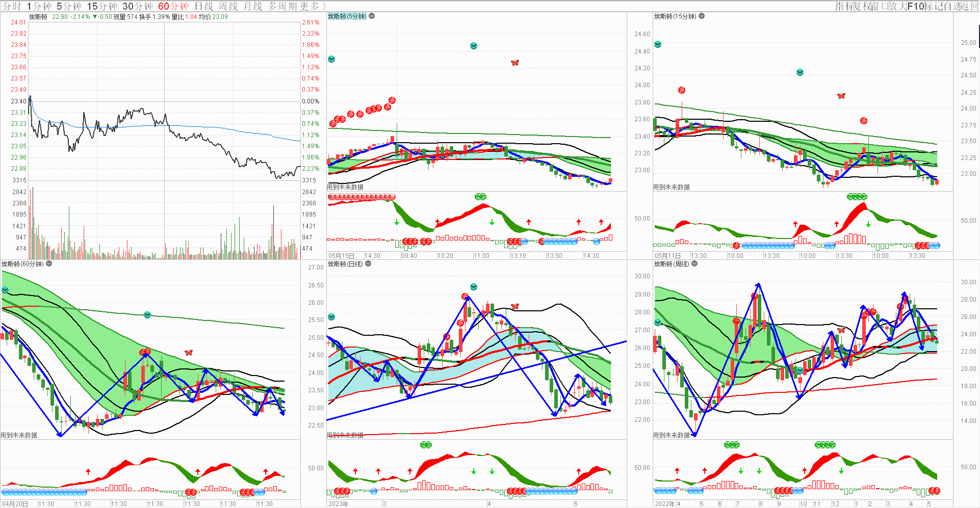Viewport: 980px width, 508px height.
Task: Open F10 company information
Action: (916, 6)
